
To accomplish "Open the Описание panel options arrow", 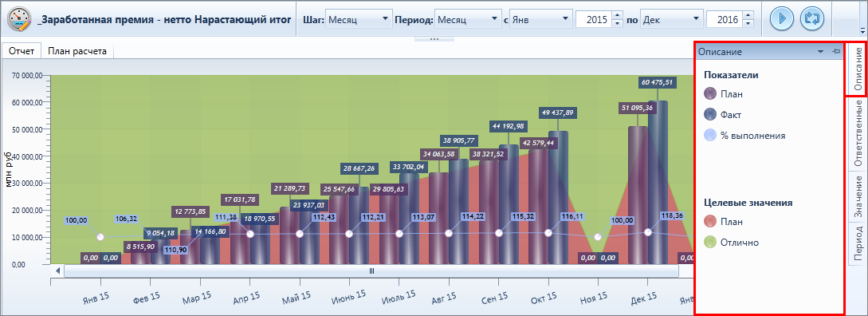I will coord(821,52).
